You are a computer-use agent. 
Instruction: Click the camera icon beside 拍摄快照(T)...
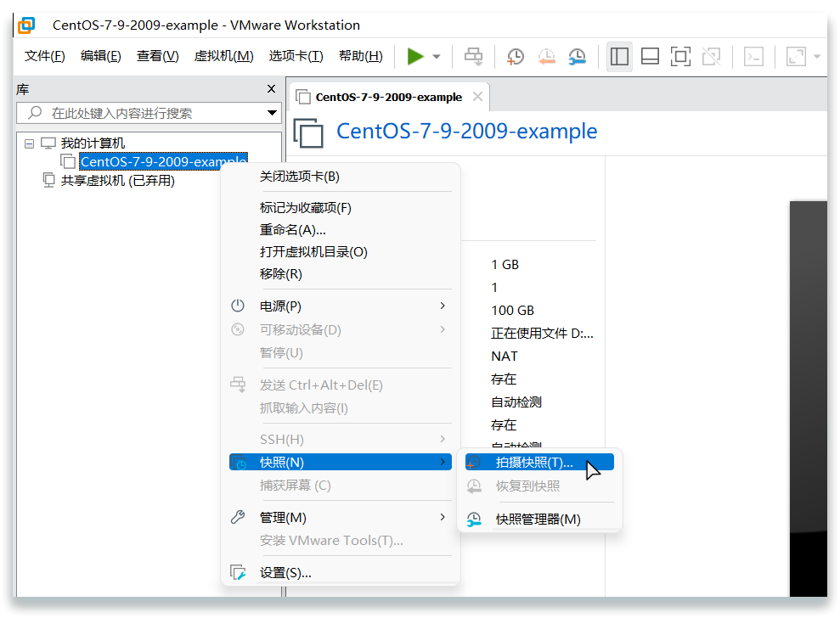coord(474,462)
